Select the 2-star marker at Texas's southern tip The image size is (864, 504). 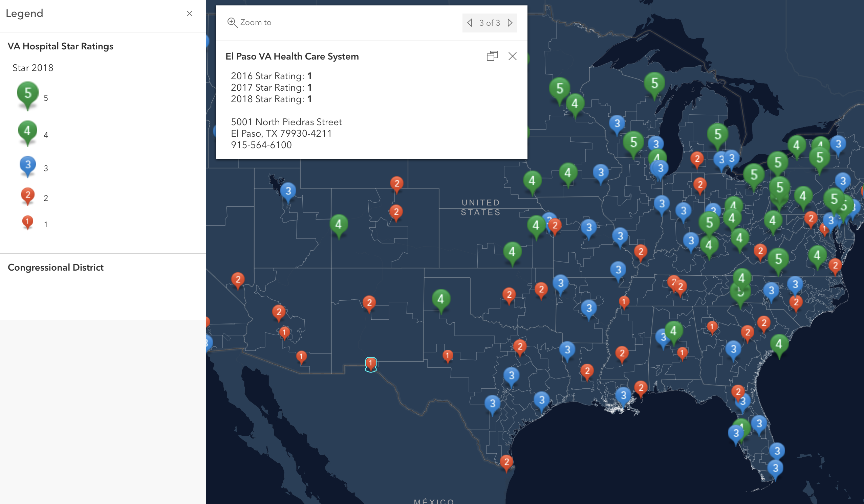[x=507, y=463]
